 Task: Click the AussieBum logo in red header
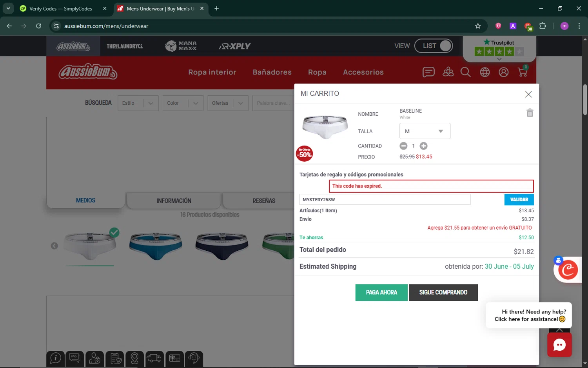point(88,72)
